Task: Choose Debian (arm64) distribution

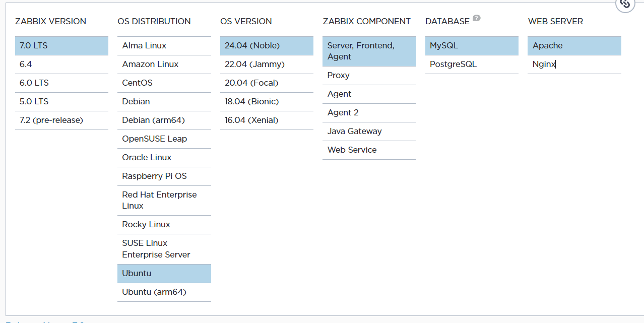Action: point(164,120)
